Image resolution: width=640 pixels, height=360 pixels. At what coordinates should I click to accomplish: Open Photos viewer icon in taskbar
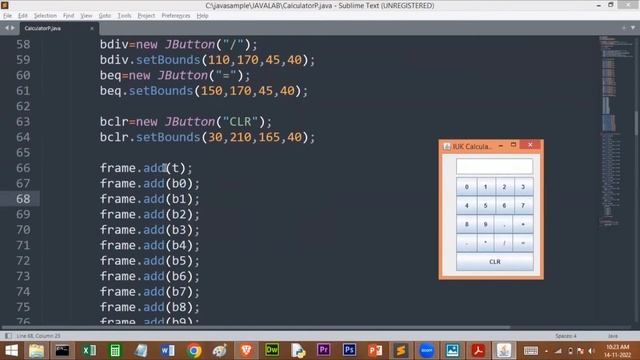click(x=452, y=351)
